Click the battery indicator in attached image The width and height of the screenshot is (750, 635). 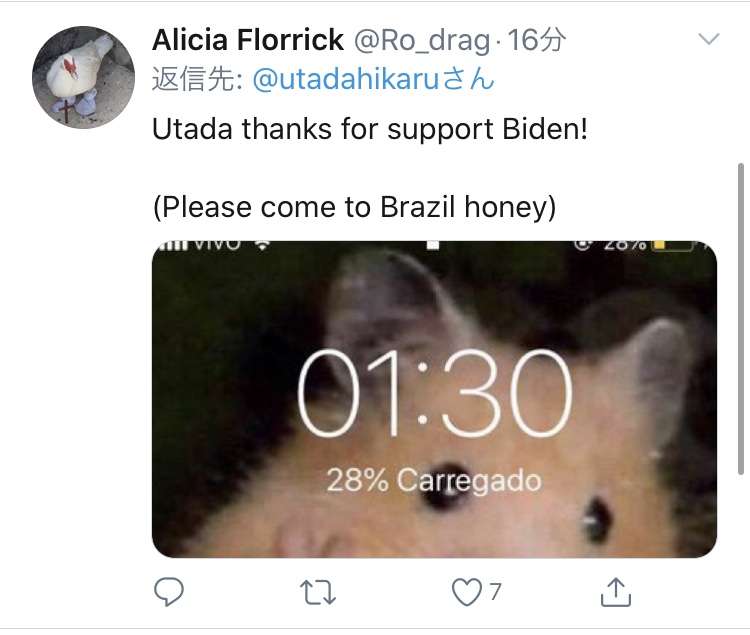[x=675, y=245]
